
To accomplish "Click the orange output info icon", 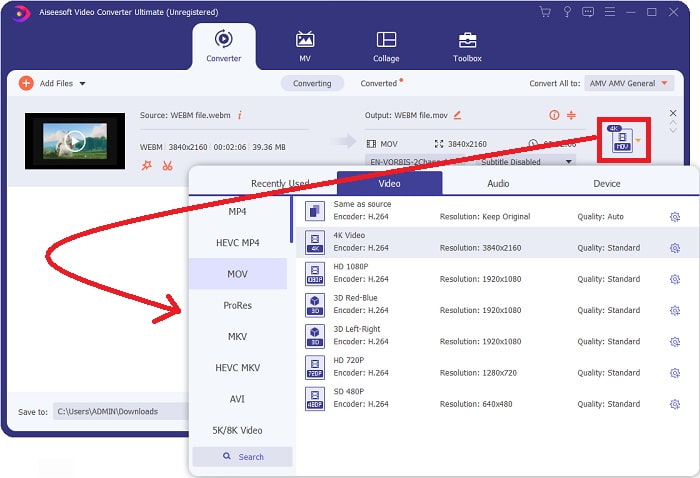I will click(x=554, y=115).
